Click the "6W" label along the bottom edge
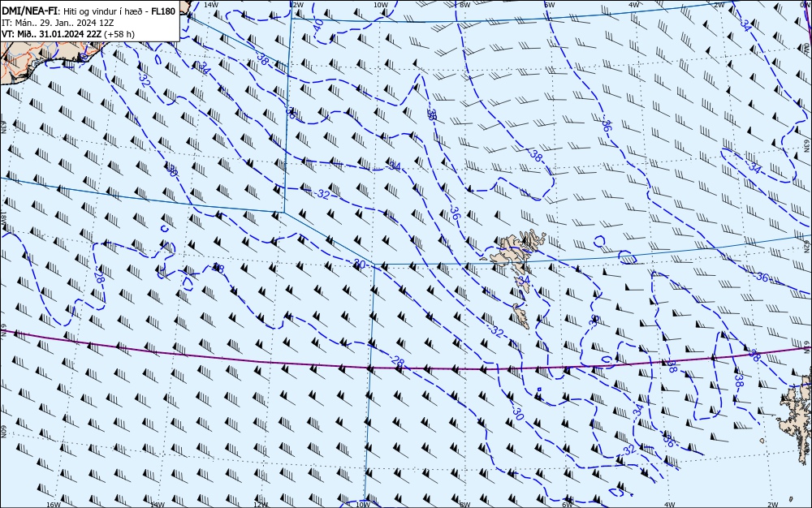 coord(567,505)
